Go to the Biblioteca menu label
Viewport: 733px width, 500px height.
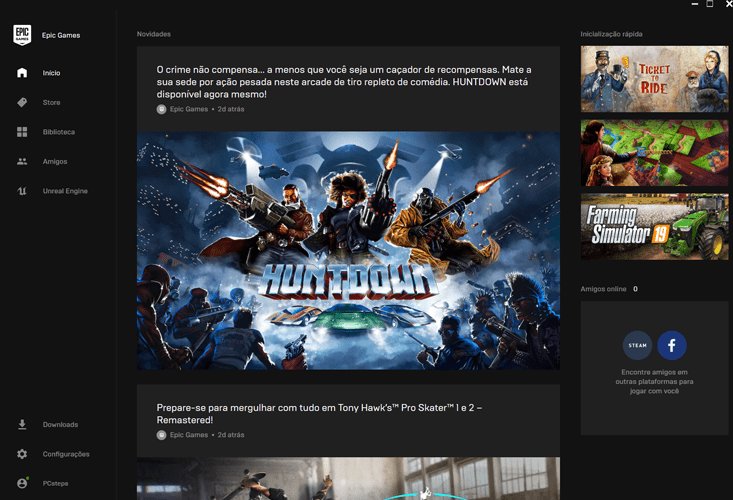[x=59, y=132]
